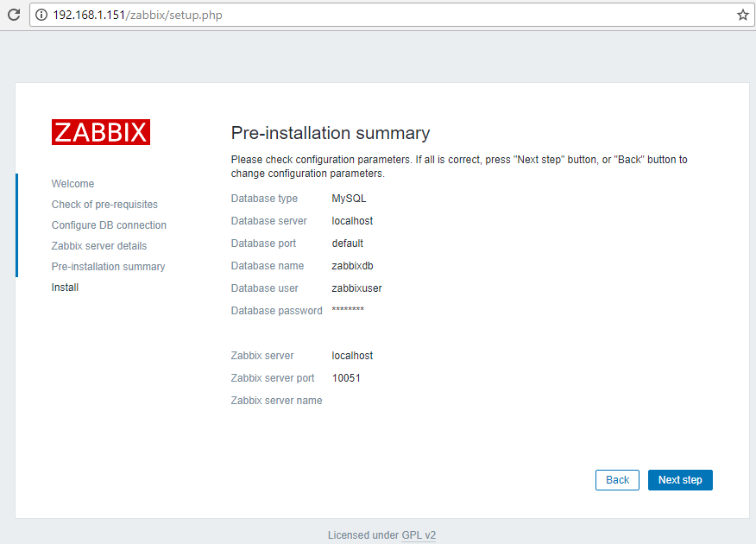Click the Next step button
Screen dimensions: 756x544
click(x=680, y=480)
